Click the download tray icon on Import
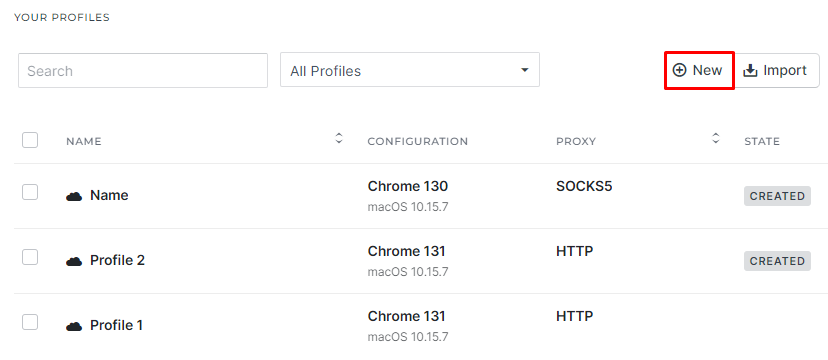Image resolution: width=828 pixels, height=360 pixels. (750, 70)
